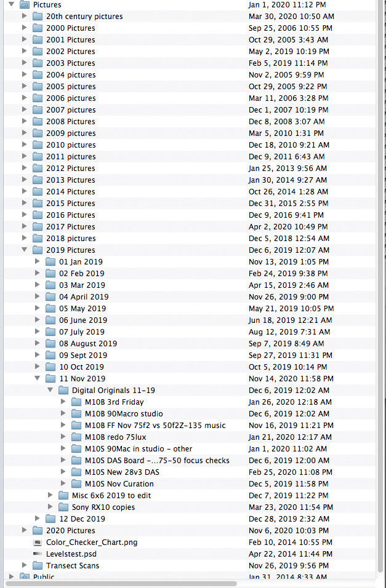The width and height of the screenshot is (386, 588).
Task: Click the M10B 3rd Friday folder icon
Action: pyautogui.click(x=76, y=402)
